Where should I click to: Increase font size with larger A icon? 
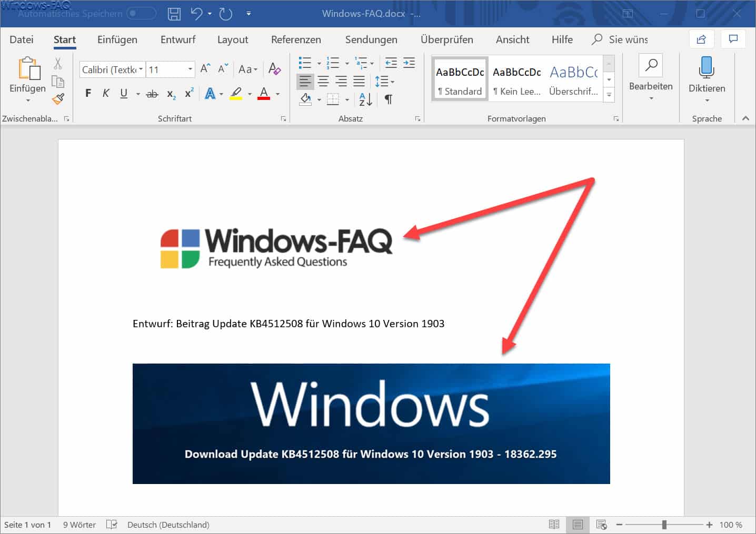point(205,68)
